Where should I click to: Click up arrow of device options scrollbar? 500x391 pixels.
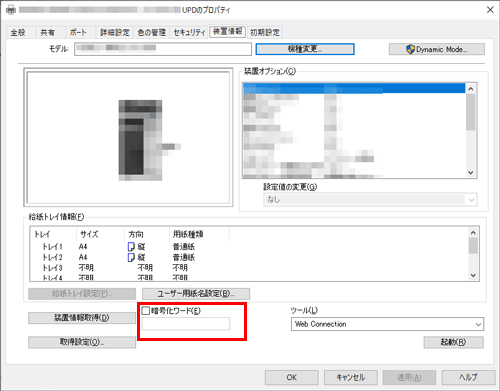[470, 89]
